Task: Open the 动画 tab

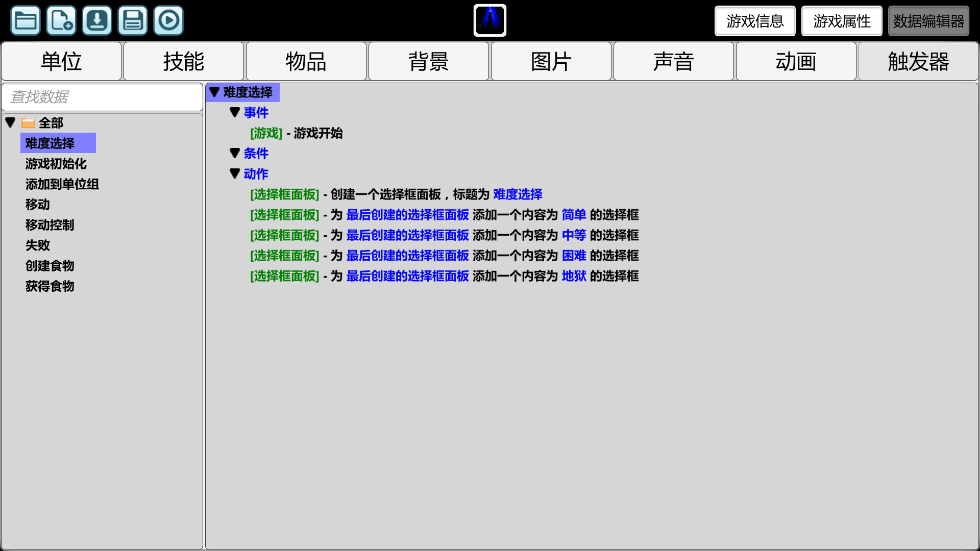Action: coord(796,61)
